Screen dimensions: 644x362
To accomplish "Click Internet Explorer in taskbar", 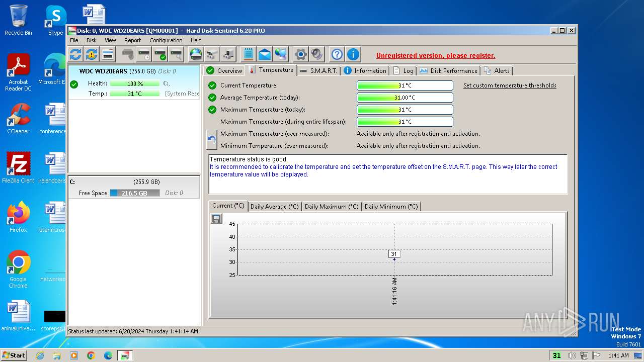I will coord(40,355).
